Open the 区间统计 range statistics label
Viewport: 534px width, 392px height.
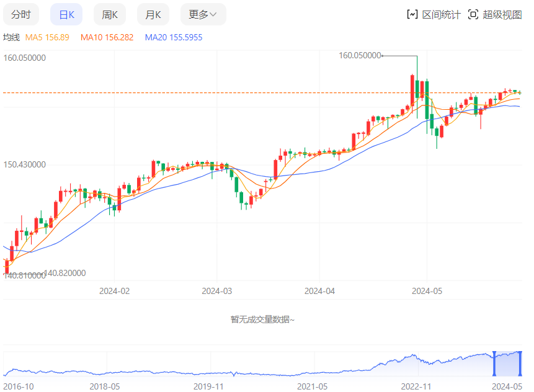pyautogui.click(x=441, y=15)
